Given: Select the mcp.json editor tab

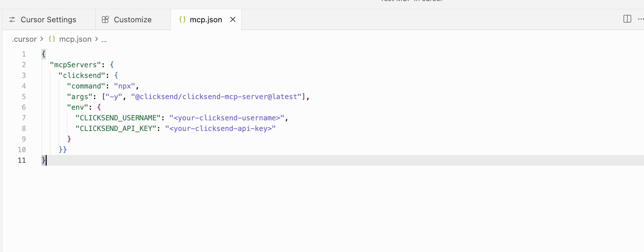Looking at the screenshot, I should pyautogui.click(x=206, y=19).
